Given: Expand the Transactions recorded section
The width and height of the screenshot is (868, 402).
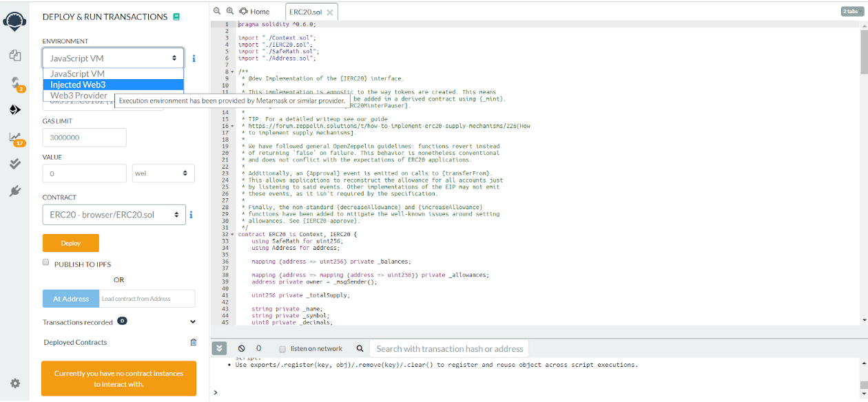Looking at the screenshot, I should tap(193, 321).
